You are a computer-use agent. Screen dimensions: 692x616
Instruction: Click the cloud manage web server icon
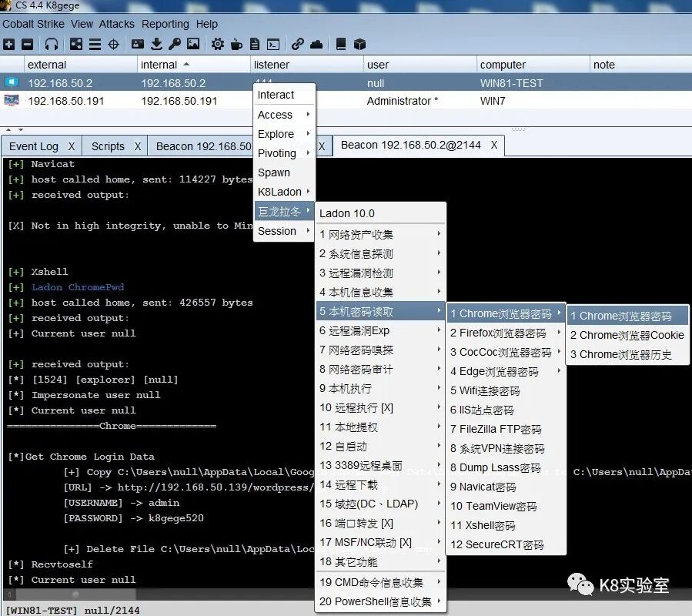pyautogui.click(x=316, y=44)
